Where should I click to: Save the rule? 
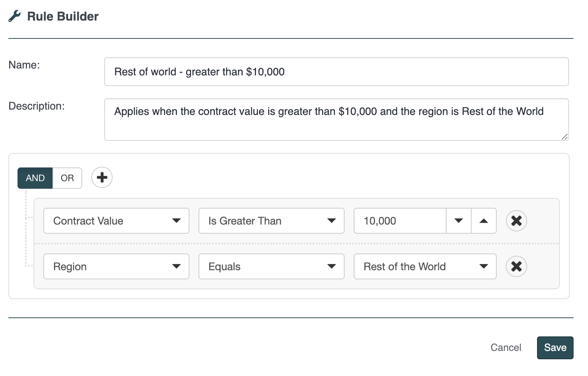555,347
